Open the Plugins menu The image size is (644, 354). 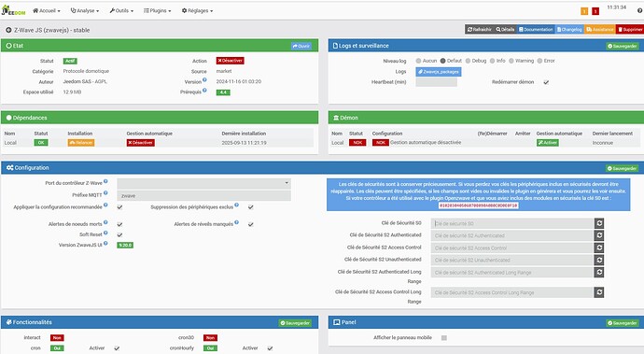(158, 10)
